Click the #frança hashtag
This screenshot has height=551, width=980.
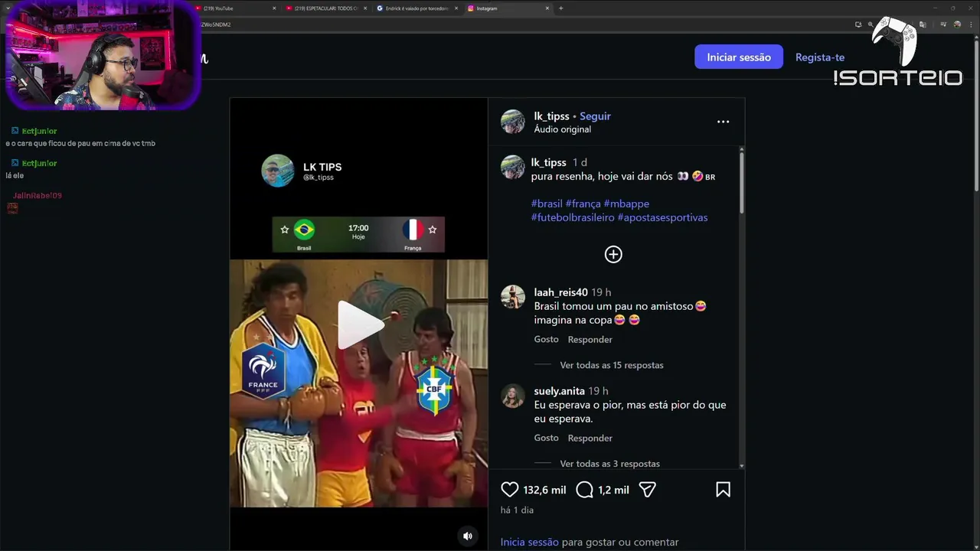coord(583,204)
